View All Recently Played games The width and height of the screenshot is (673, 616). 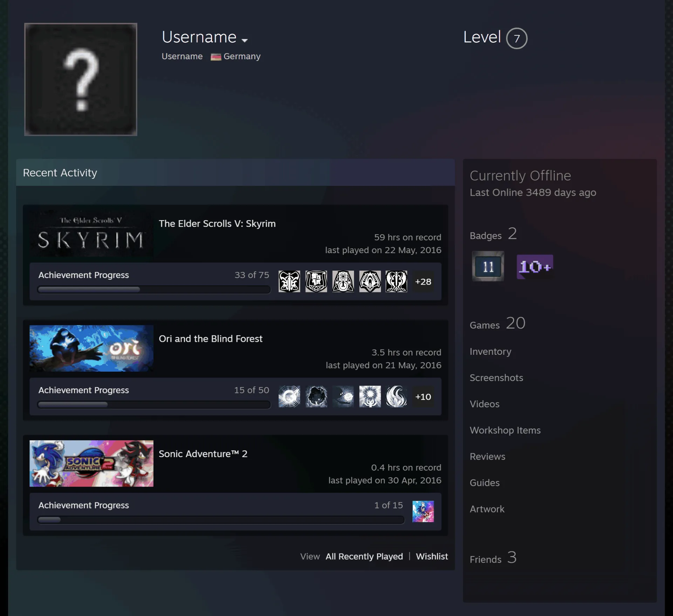coord(364,556)
